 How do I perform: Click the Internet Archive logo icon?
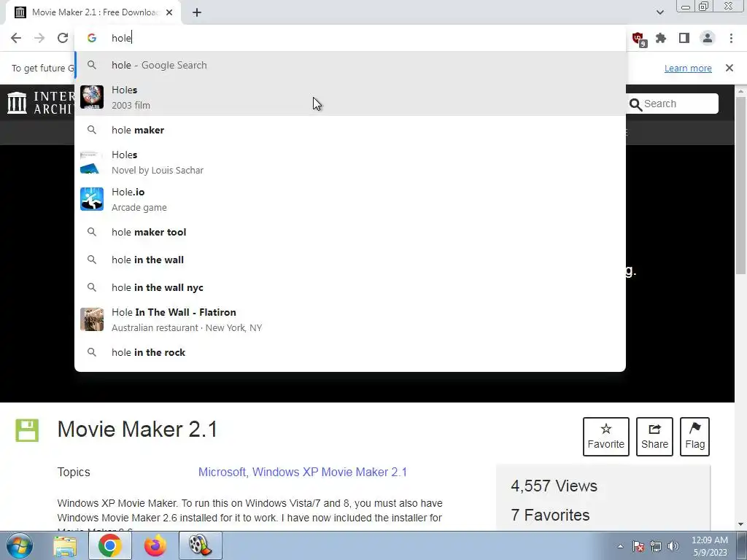[x=18, y=103]
